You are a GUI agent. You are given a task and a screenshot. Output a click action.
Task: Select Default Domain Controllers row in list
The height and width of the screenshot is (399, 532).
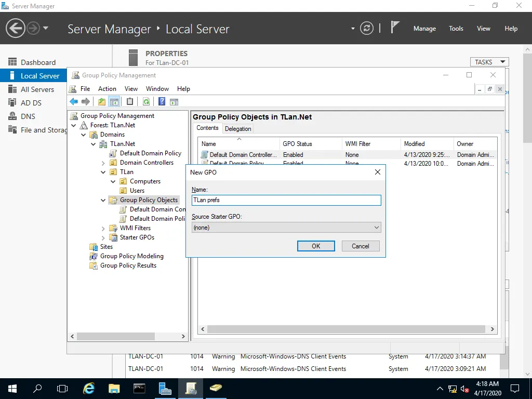click(348, 154)
